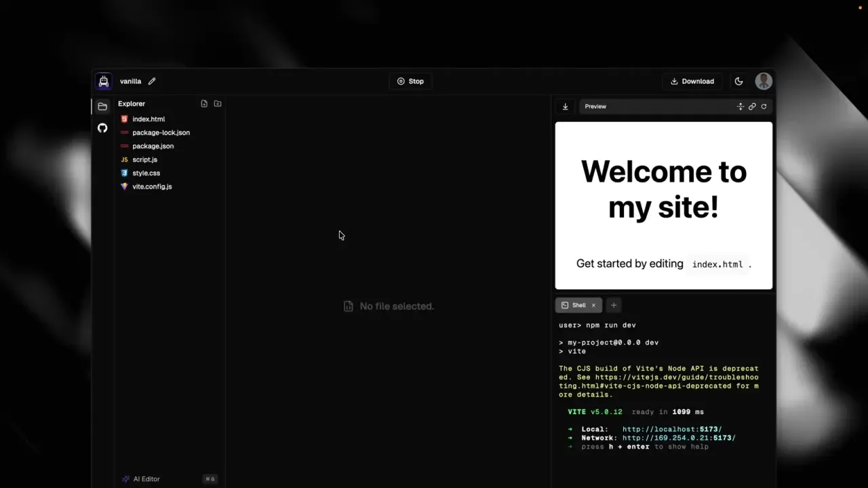
Task: Click 'Welcome to my site!' heading in preview
Action: 664,190
